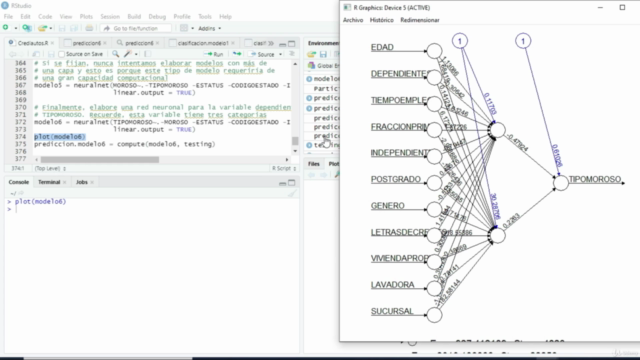This screenshot has width=640, height=360.
Task: Open the Help menu
Action: [225, 17]
